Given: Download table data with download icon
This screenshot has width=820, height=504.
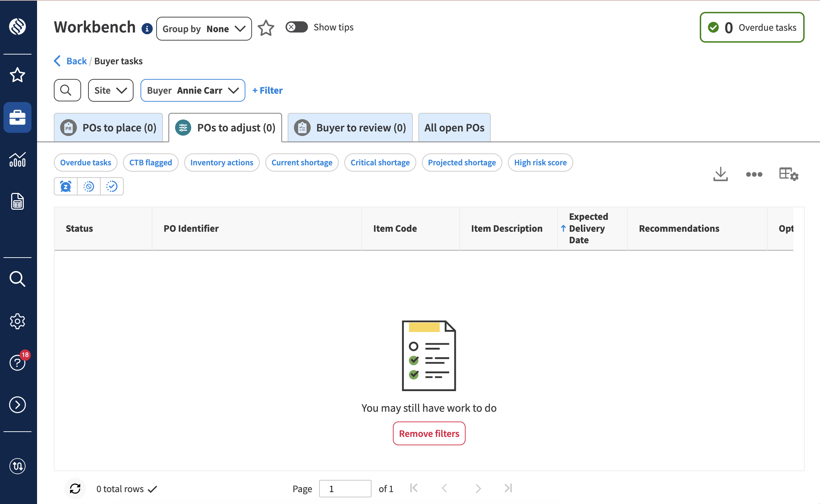Looking at the screenshot, I should click(720, 174).
